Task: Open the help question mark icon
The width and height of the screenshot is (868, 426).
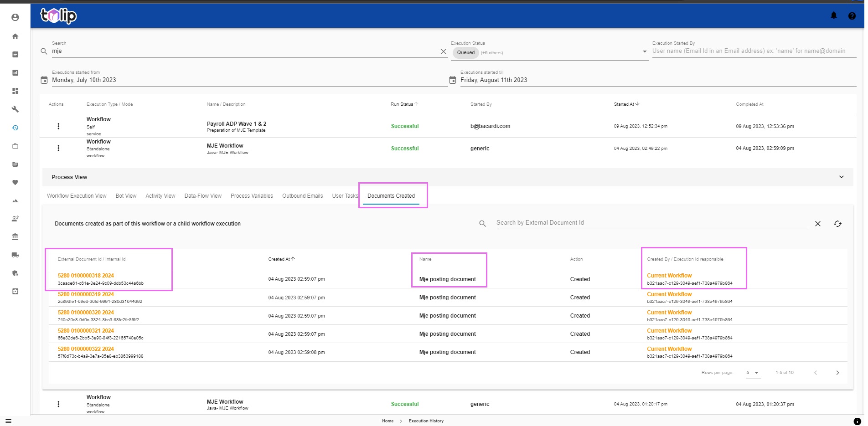Action: click(852, 16)
